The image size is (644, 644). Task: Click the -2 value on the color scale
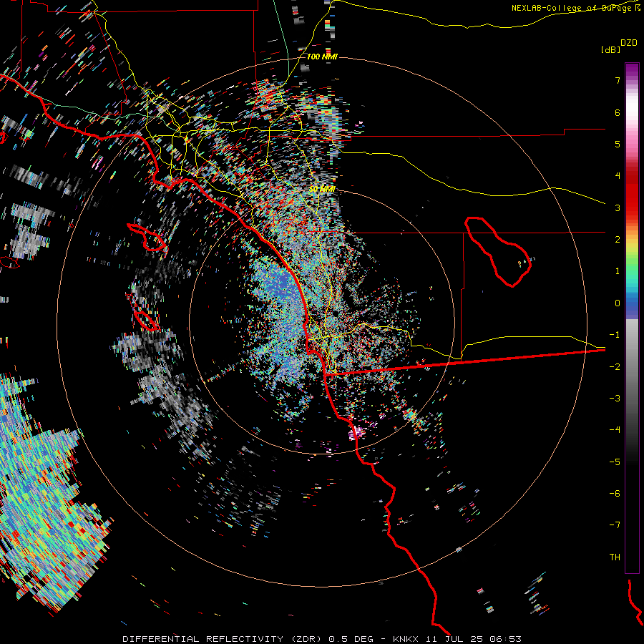tap(615, 367)
